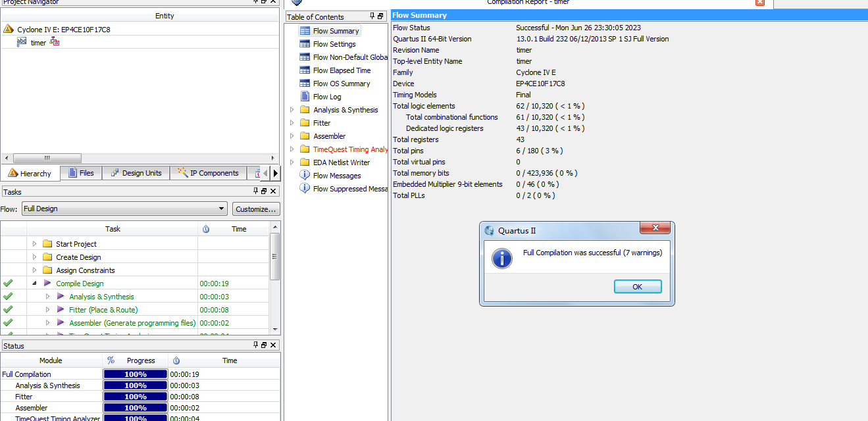Switch to the Hierarchy tab
The image size is (868, 421).
click(x=30, y=173)
